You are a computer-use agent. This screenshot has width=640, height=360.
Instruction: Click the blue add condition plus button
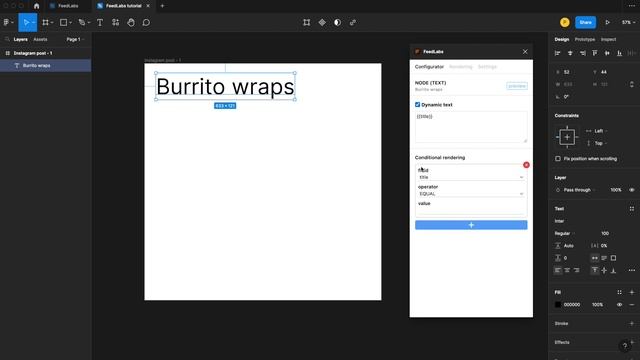click(471, 225)
